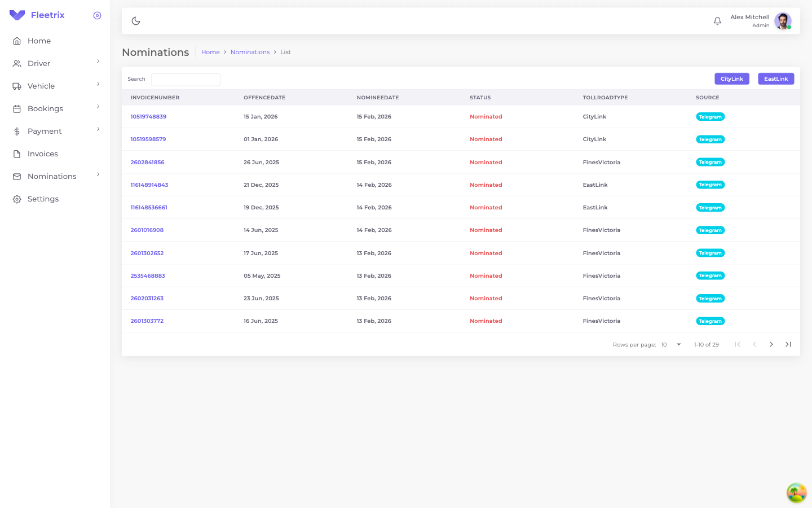Toggle dark mode moon icon
812x508 pixels.
[x=136, y=21]
